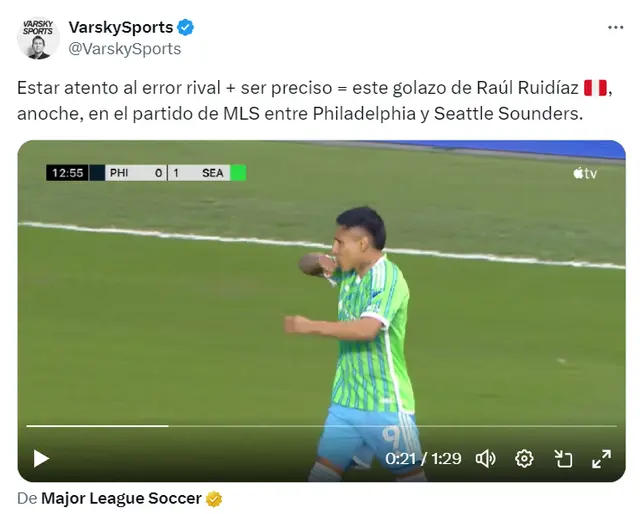The height and width of the screenshot is (514, 640).
Task: Click the Apple TV logo in the video
Action: (584, 173)
